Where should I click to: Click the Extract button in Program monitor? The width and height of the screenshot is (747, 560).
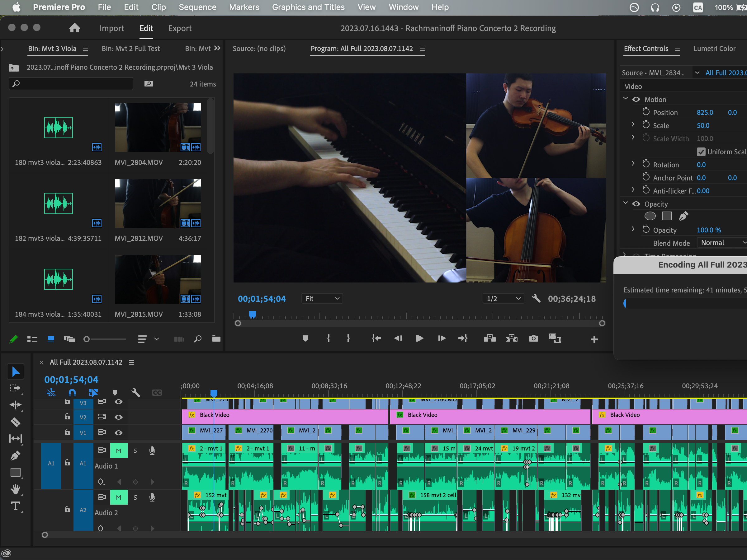coord(511,338)
